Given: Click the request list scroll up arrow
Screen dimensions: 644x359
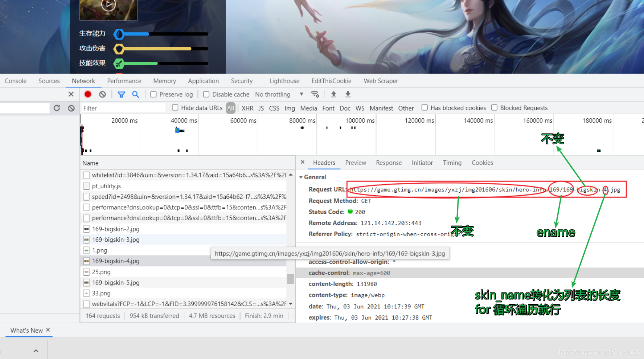Looking at the screenshot, I should [x=291, y=175].
